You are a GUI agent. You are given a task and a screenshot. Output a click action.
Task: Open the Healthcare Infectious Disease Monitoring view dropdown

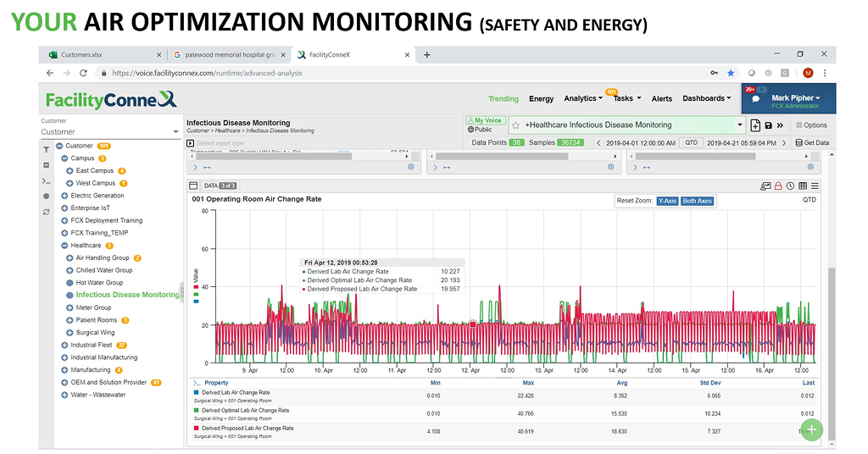pyautogui.click(x=739, y=125)
